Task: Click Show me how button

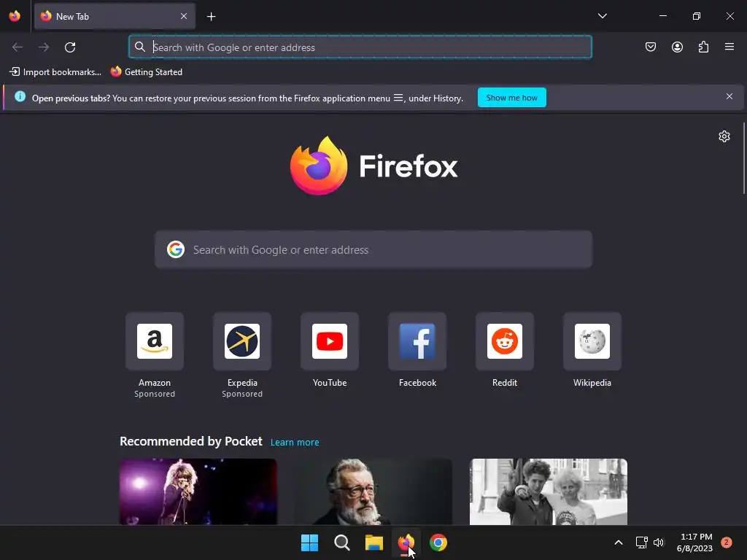Action: tap(511, 98)
